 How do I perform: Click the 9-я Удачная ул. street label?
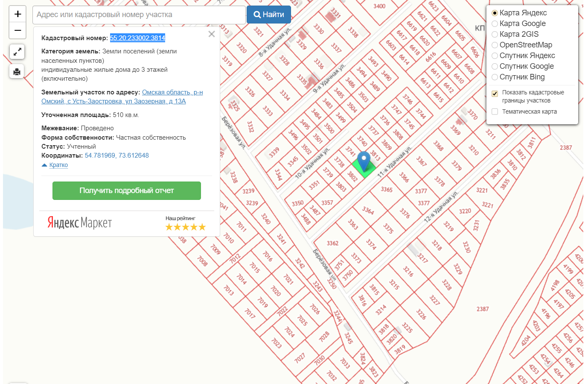click(329, 79)
